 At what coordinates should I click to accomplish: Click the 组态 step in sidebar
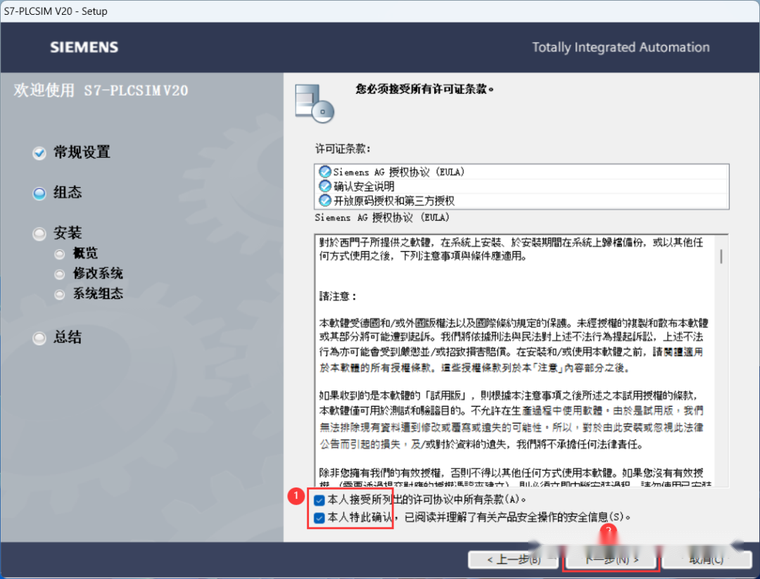coord(67,192)
